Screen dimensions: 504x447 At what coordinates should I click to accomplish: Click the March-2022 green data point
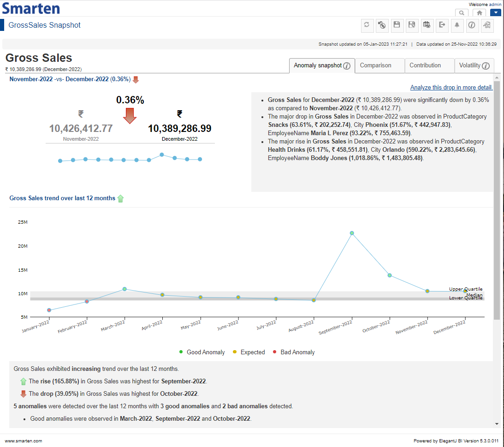(125, 289)
